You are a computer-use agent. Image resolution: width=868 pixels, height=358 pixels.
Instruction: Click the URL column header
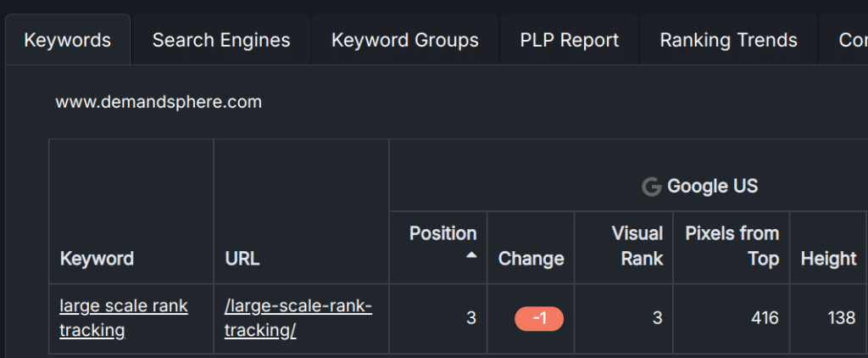click(242, 259)
